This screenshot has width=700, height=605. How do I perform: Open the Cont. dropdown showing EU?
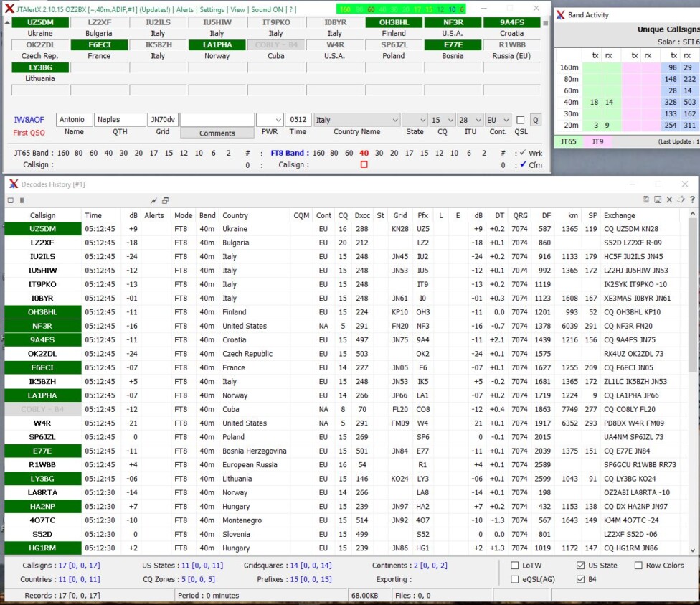point(498,120)
